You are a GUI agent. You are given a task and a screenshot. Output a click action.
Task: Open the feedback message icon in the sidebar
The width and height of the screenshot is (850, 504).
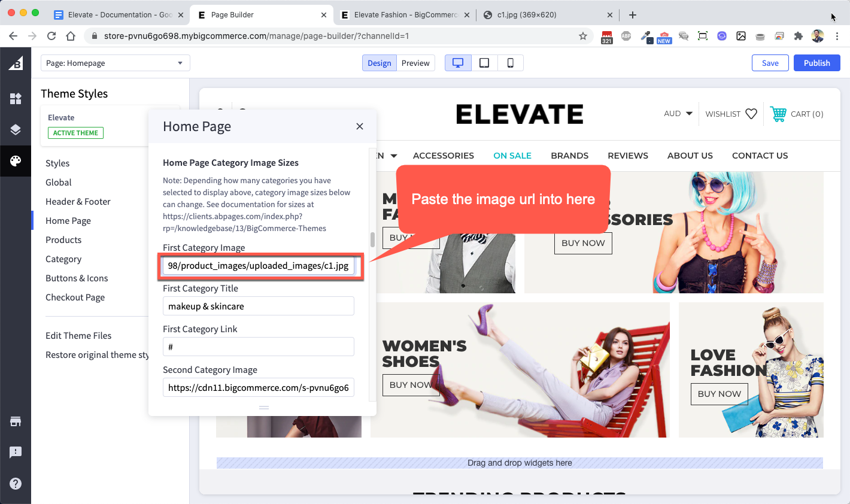(x=16, y=453)
